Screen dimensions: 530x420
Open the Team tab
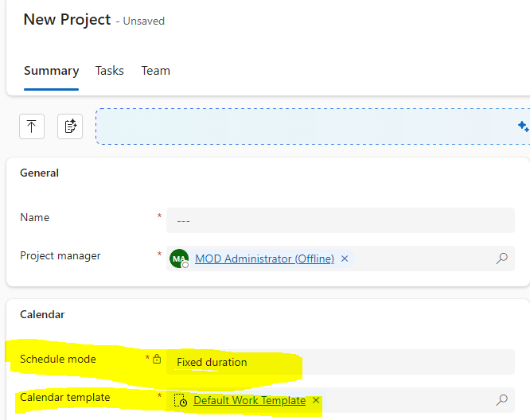(x=156, y=71)
